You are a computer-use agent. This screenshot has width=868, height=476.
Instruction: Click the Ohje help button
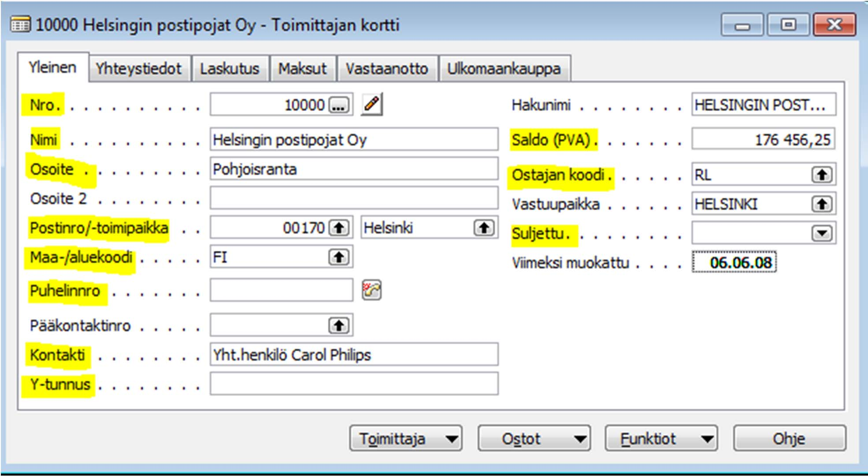790,438
